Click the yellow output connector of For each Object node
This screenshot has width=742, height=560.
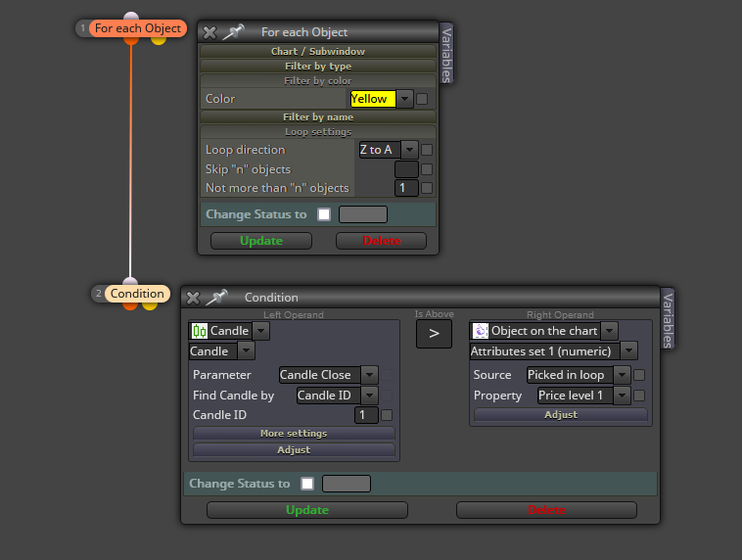pyautogui.click(x=159, y=41)
